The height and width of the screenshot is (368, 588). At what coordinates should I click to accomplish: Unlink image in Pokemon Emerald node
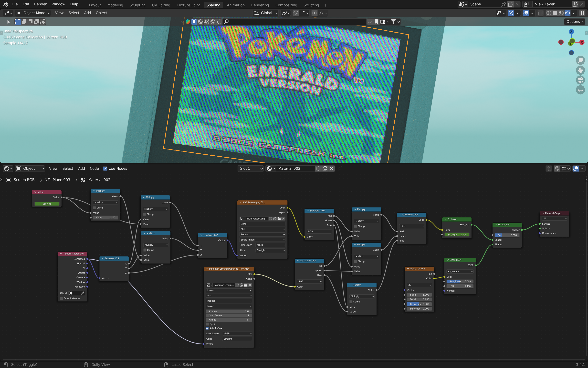coord(250,285)
